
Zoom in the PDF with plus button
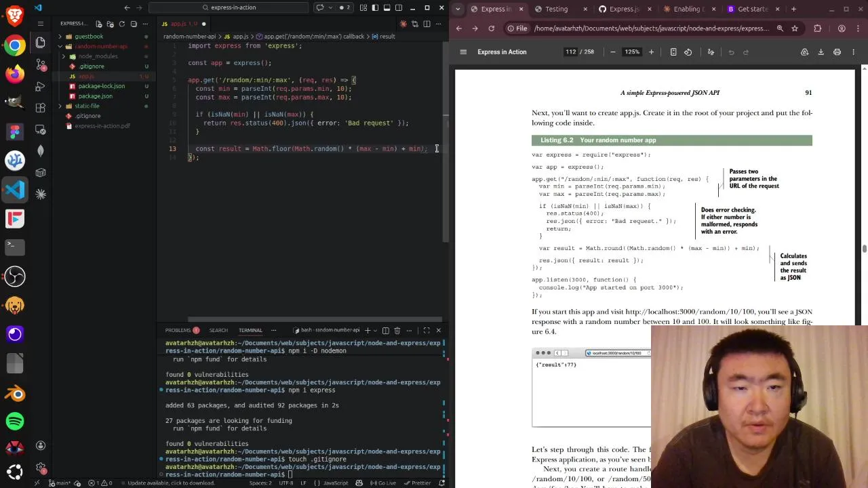651,52
